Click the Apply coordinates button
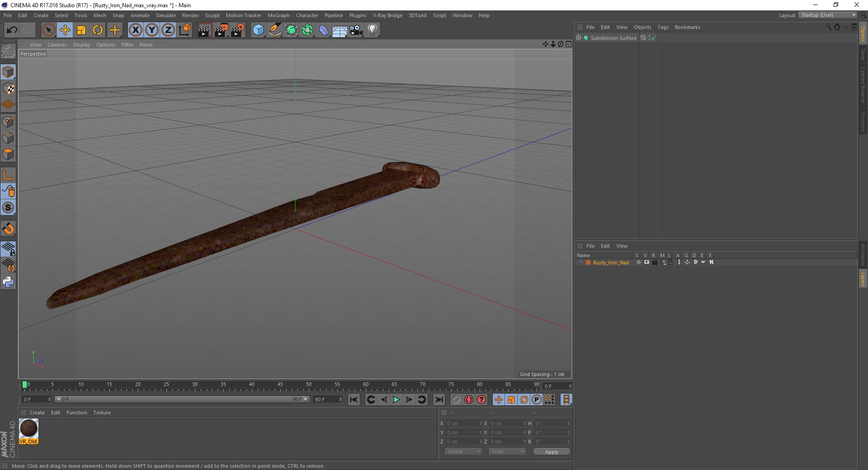The height and width of the screenshot is (470, 868). 552,452
